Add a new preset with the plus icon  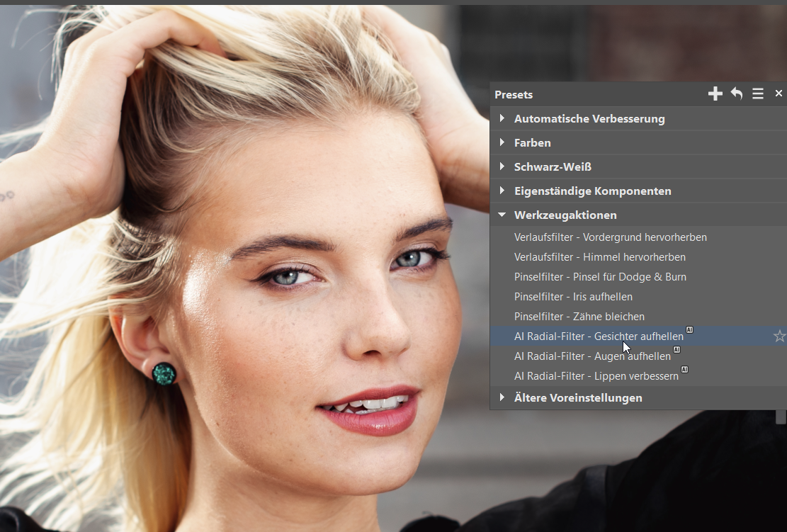click(715, 94)
